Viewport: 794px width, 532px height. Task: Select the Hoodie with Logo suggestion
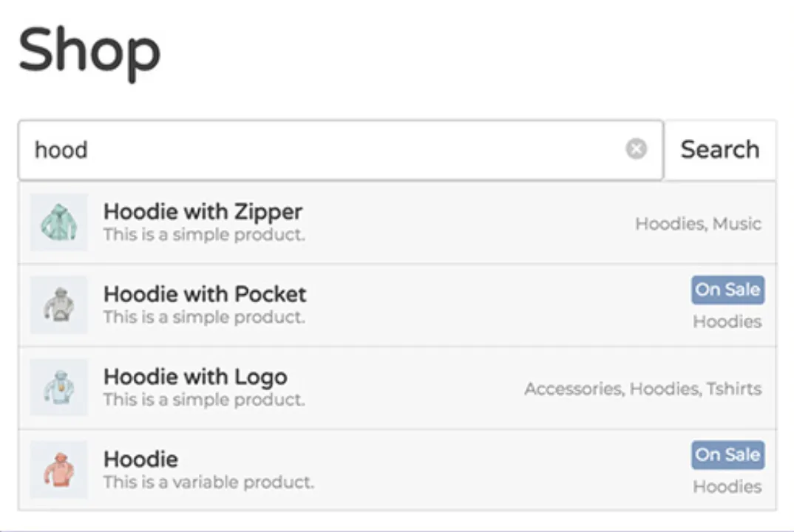coord(195,377)
